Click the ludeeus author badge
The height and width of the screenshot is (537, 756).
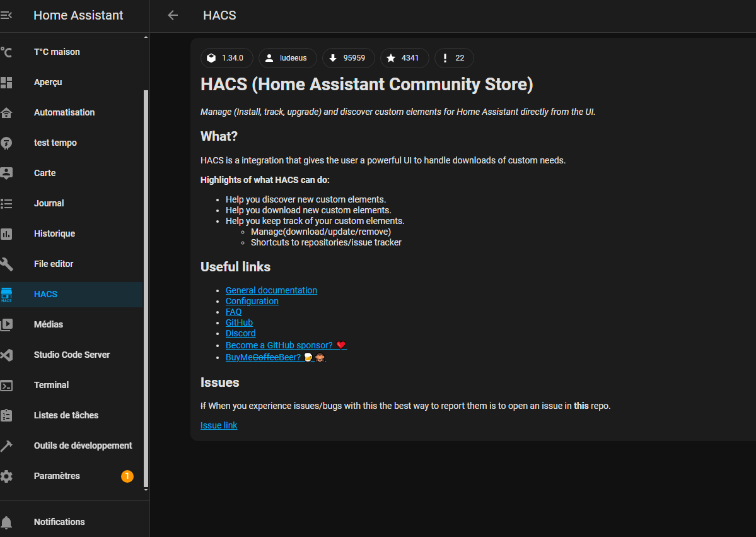click(x=288, y=57)
